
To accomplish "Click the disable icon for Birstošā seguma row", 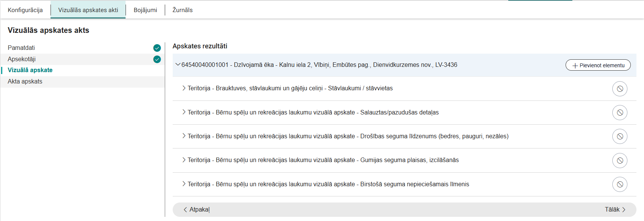I will [619, 184].
